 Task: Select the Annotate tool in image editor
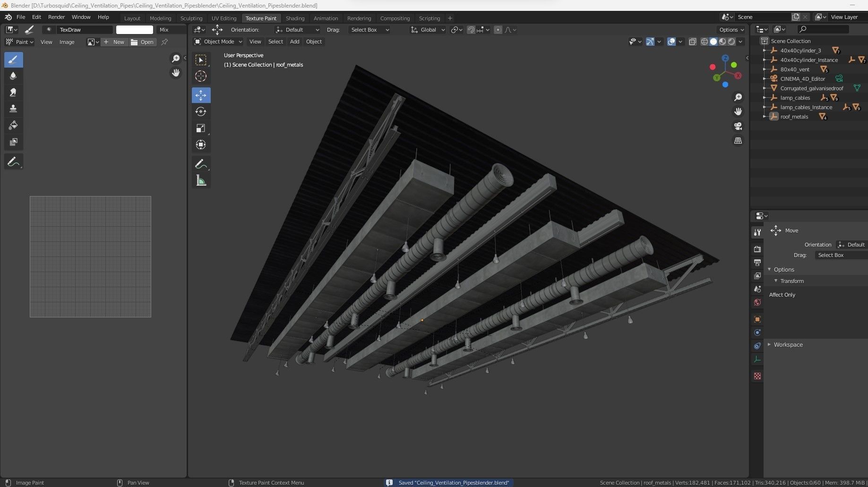(13, 162)
